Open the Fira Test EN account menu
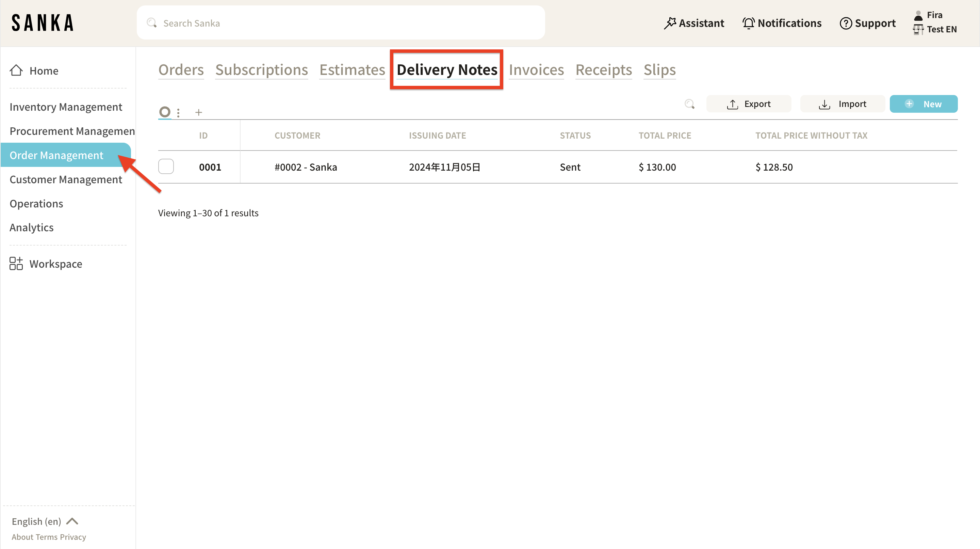The height and width of the screenshot is (549, 980). click(935, 22)
